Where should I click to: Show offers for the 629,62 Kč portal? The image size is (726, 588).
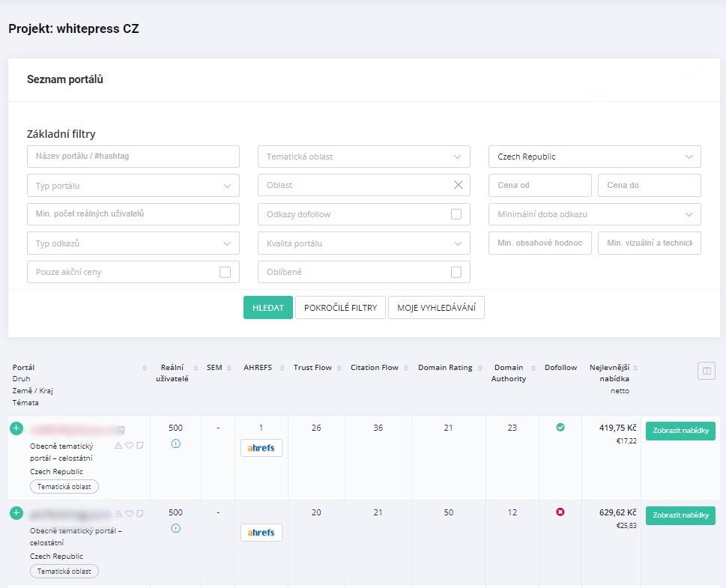[x=680, y=515]
